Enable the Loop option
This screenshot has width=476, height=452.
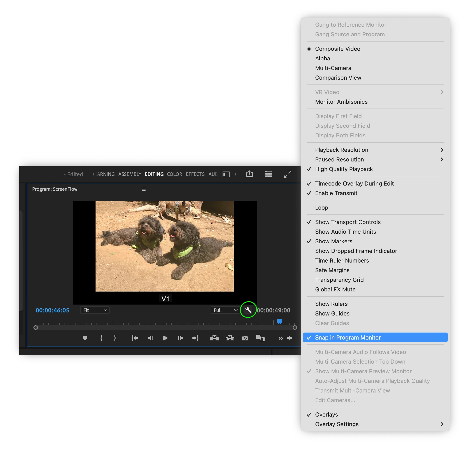click(321, 207)
